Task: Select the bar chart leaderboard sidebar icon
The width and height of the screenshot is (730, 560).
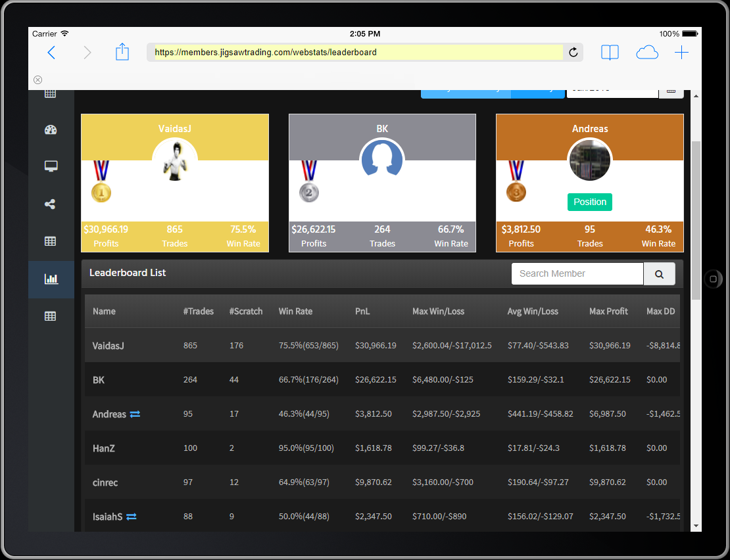Action: pos(51,279)
